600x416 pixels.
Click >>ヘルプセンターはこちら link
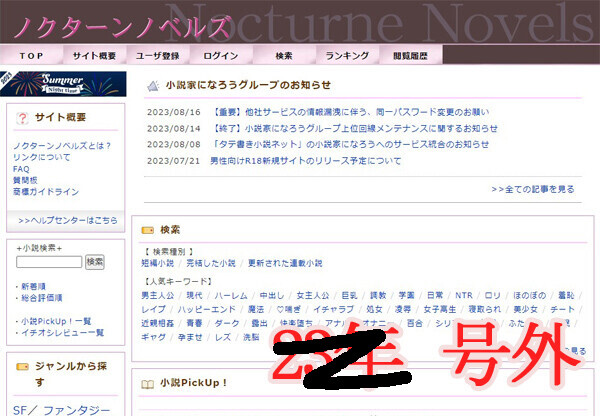click(68, 220)
